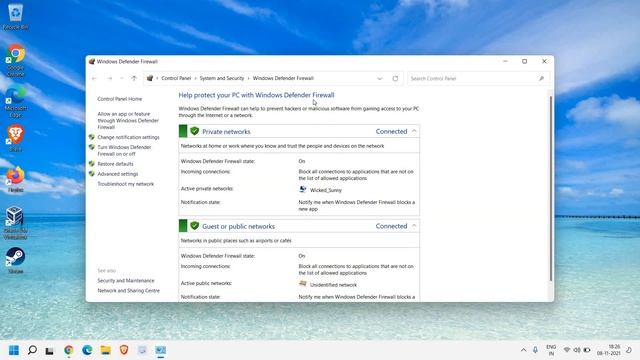Open the network, volume, battery quick settings
640x360 pixels.
[x=577, y=350]
